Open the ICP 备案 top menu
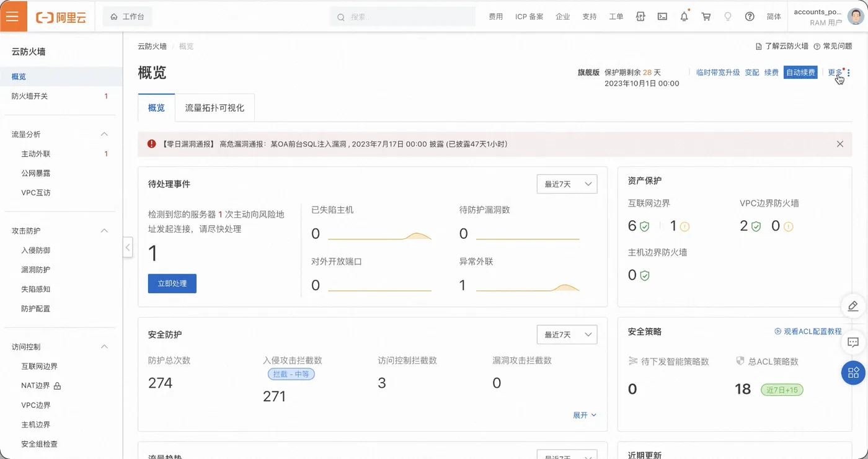The height and width of the screenshot is (459, 868). tap(529, 17)
